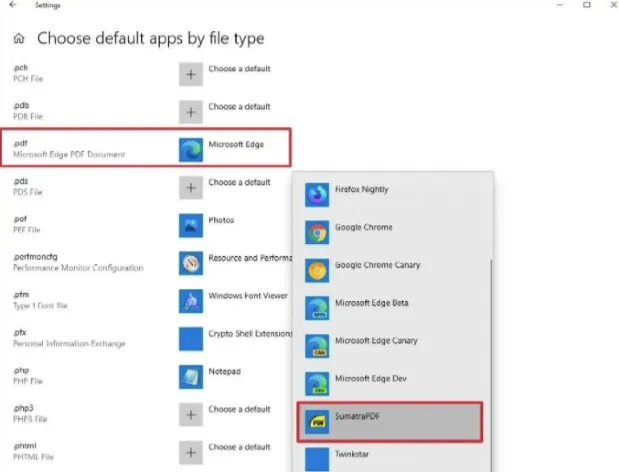This screenshot has width=619, height=472.
Task: Click the Google Chrome Canary icon
Action: click(x=317, y=270)
